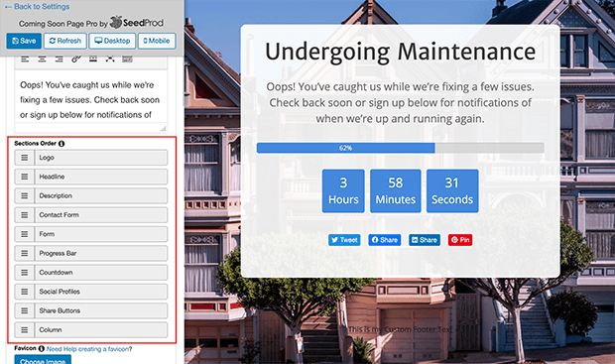Click the Tweet share button in preview
This screenshot has width=615, height=364.
coord(344,240)
